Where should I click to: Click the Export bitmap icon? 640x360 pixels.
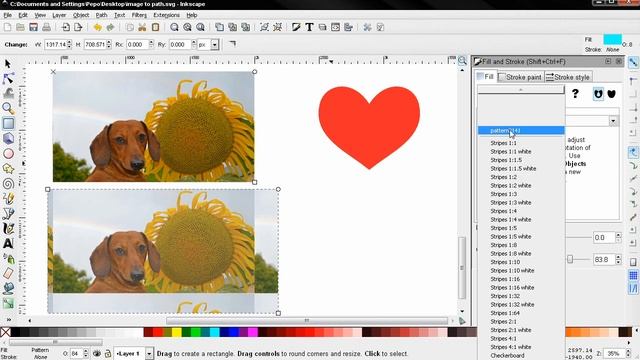(78, 27)
